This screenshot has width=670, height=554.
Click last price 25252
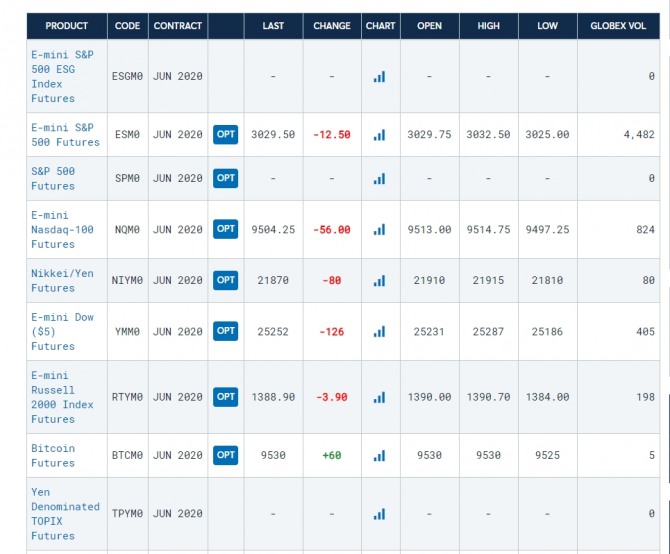(273, 332)
